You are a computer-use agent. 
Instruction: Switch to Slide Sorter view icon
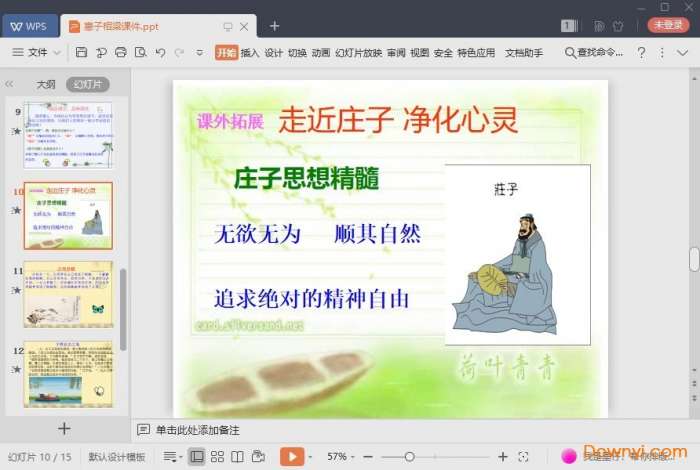pyautogui.click(x=217, y=457)
